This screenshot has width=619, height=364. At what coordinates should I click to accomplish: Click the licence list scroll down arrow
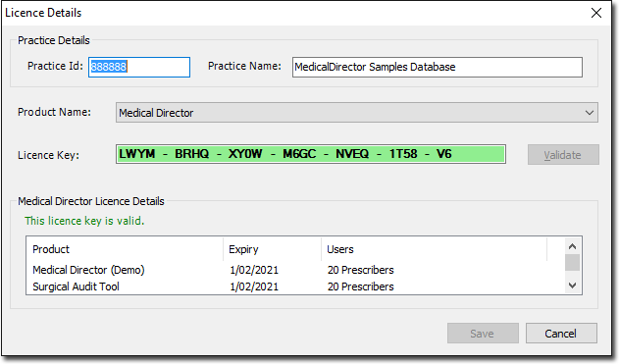[572, 286]
